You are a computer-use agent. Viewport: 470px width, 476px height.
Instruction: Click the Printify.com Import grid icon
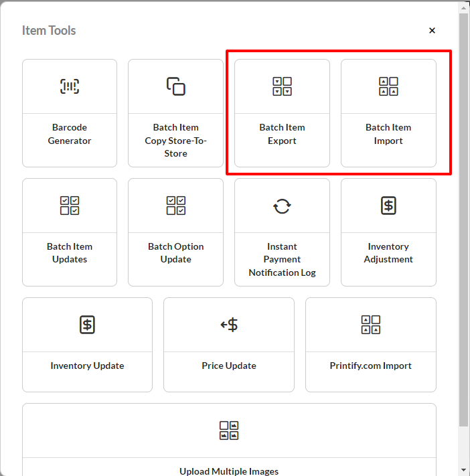(x=371, y=325)
